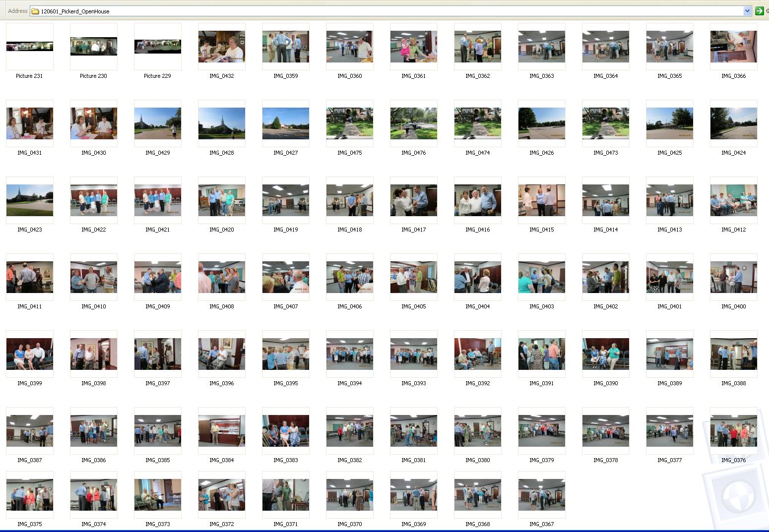
Task: Select the IMG_0406 thumbnail
Action: [x=350, y=277]
